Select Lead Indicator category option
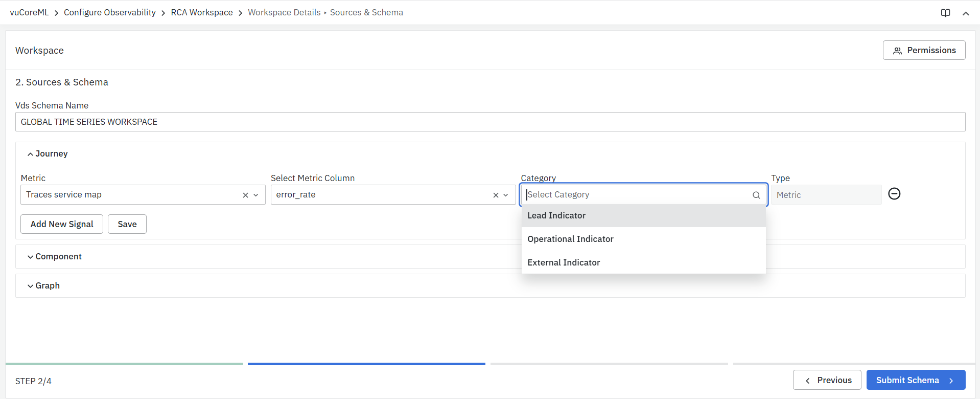Screen dimensions: 980x399 click(556, 216)
